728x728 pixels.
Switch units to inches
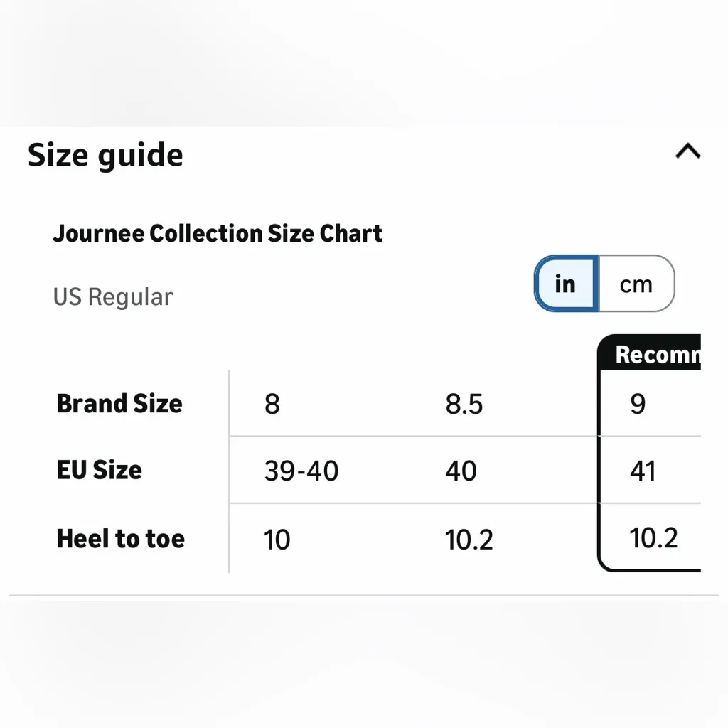[566, 284]
